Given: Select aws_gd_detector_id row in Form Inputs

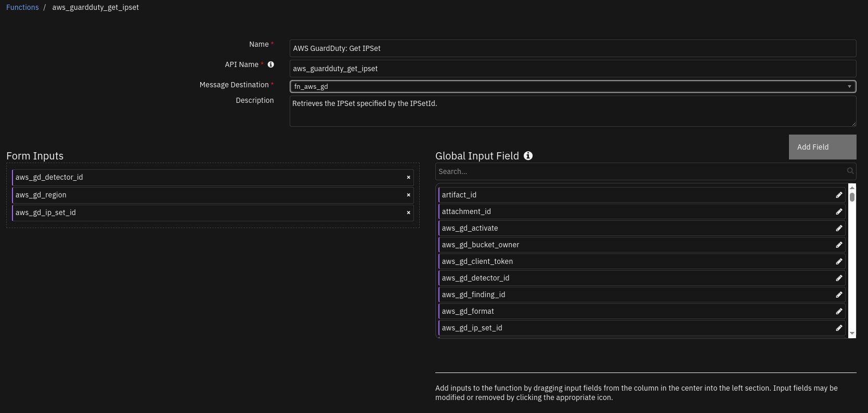Looking at the screenshot, I should pos(213,177).
